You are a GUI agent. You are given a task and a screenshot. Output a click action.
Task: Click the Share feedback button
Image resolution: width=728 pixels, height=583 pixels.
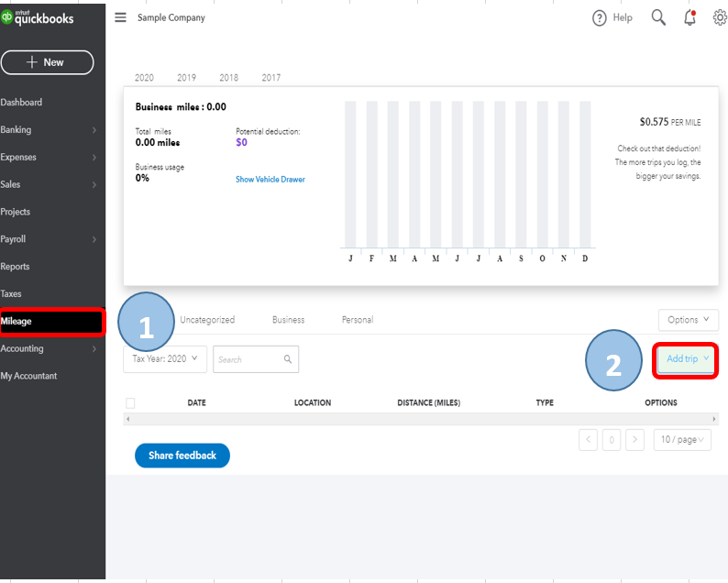coord(182,456)
